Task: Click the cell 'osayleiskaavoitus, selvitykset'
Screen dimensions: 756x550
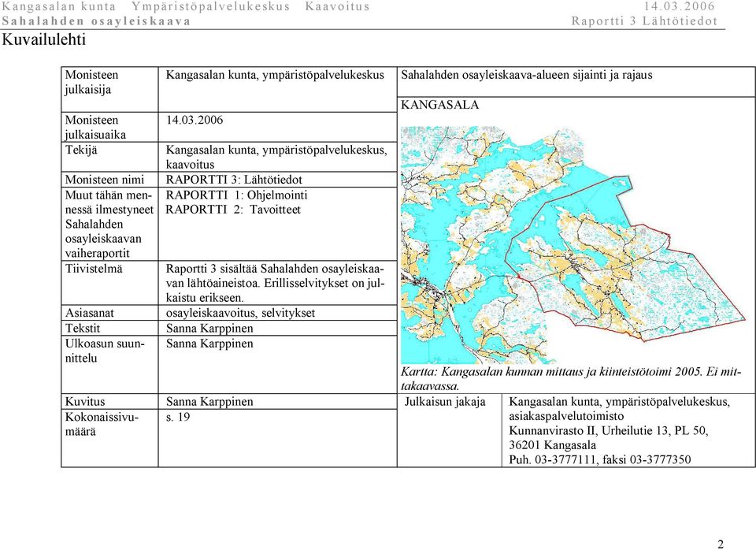Action: tap(240, 313)
